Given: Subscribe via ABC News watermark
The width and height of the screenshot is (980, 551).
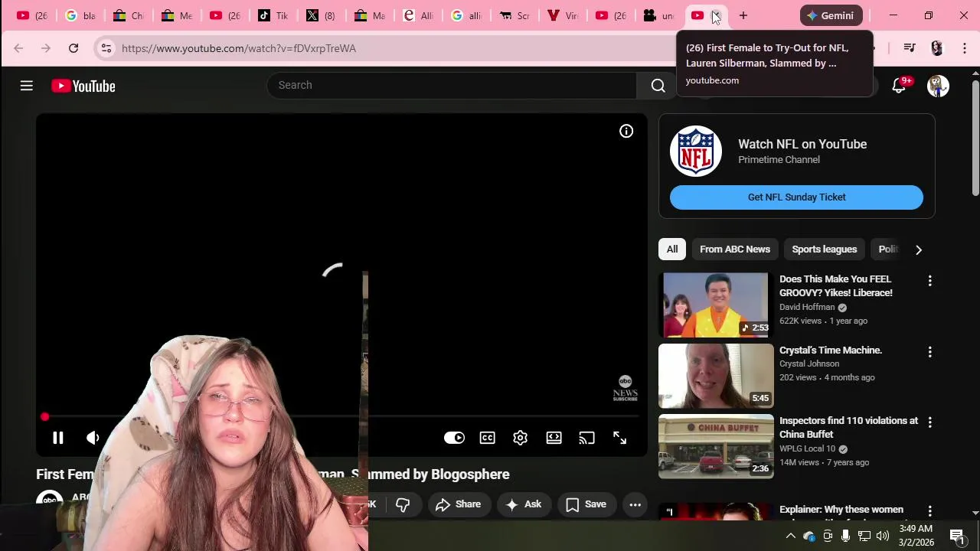Looking at the screenshot, I should pos(625,389).
